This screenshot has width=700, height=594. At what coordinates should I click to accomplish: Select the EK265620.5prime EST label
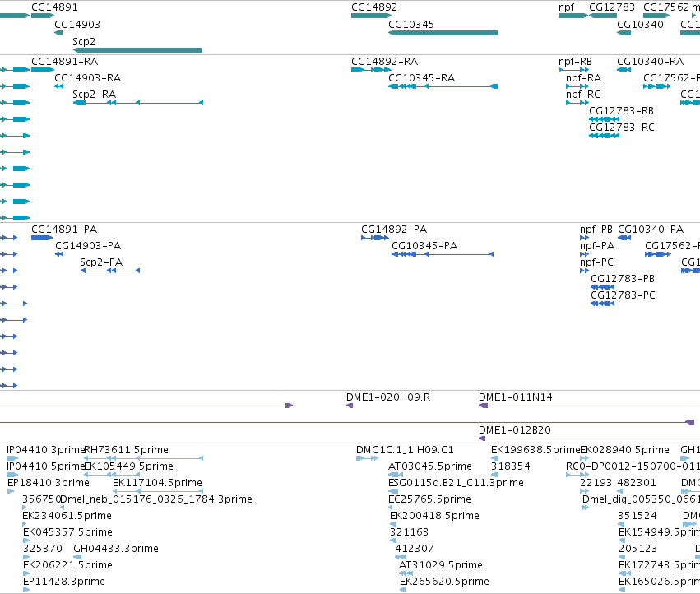tap(445, 582)
